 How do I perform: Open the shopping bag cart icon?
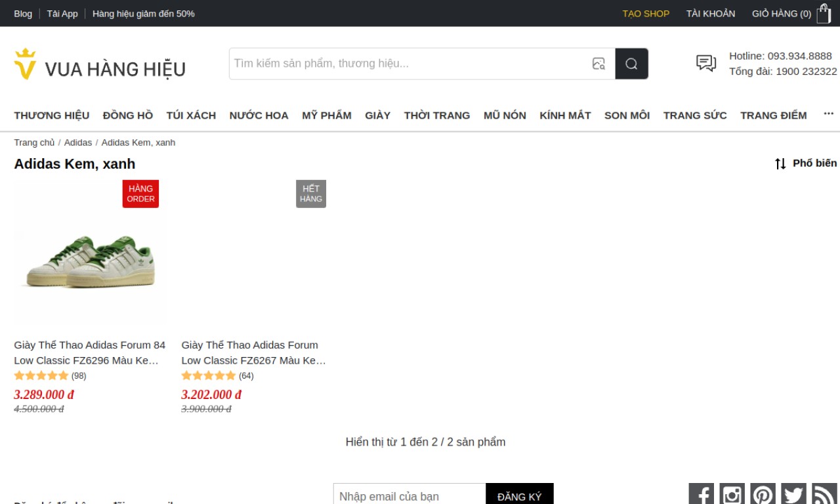tap(824, 14)
